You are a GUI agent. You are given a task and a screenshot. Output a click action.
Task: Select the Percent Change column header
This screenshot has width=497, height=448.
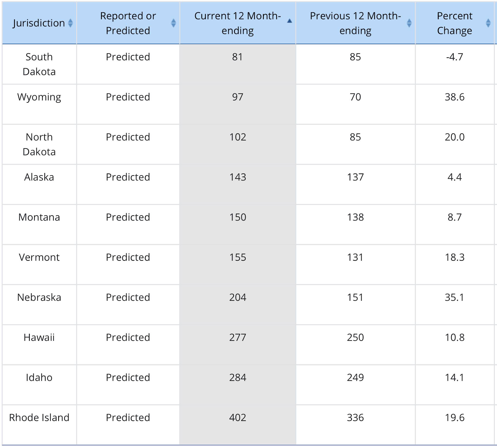tap(455, 23)
